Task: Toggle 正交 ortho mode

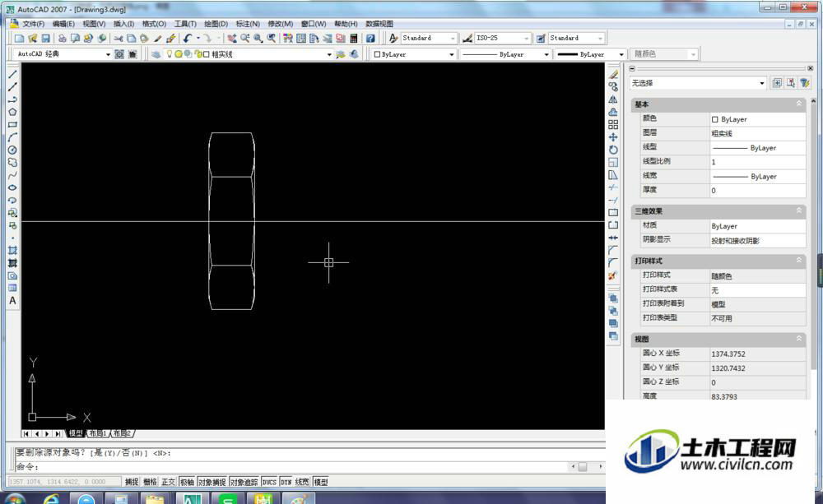Action: [169, 482]
